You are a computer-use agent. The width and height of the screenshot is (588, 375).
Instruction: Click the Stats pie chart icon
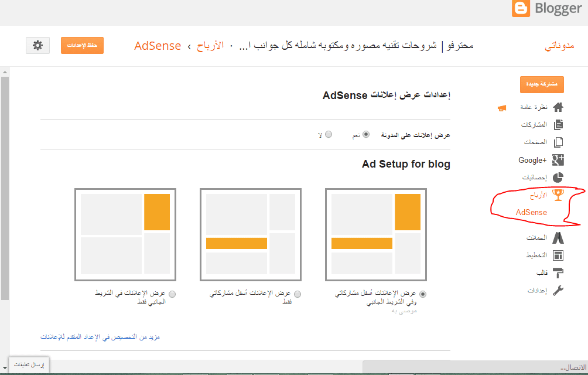[x=558, y=178]
